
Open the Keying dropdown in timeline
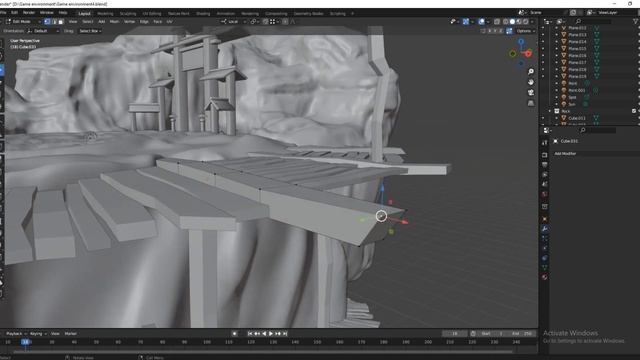tap(38, 333)
